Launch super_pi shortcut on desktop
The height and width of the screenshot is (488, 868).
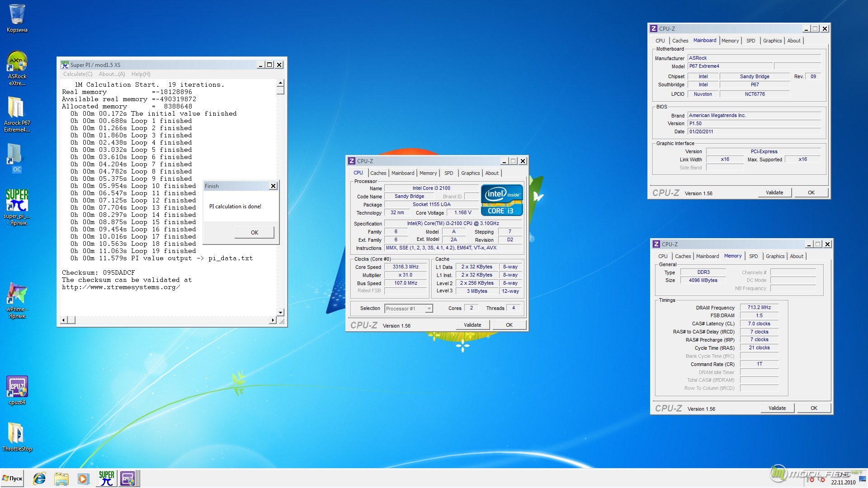click(17, 207)
